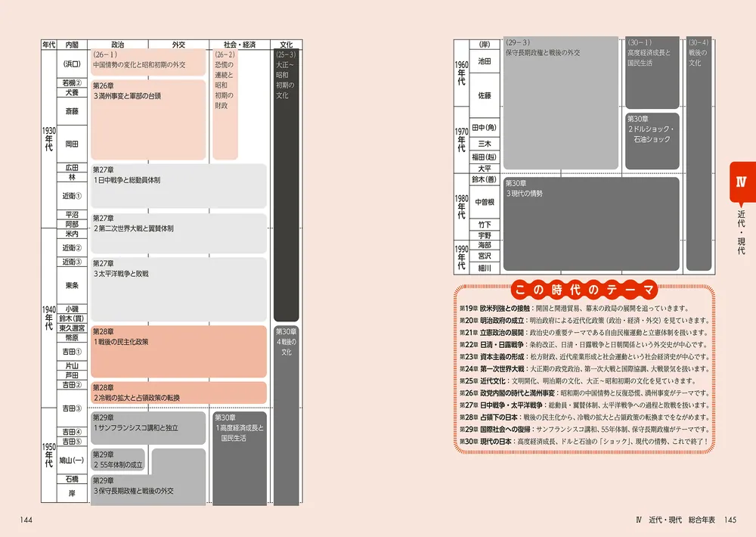Click the 第30章 現代の日本 theme line
Screen dimensions: 756x537
point(584,441)
